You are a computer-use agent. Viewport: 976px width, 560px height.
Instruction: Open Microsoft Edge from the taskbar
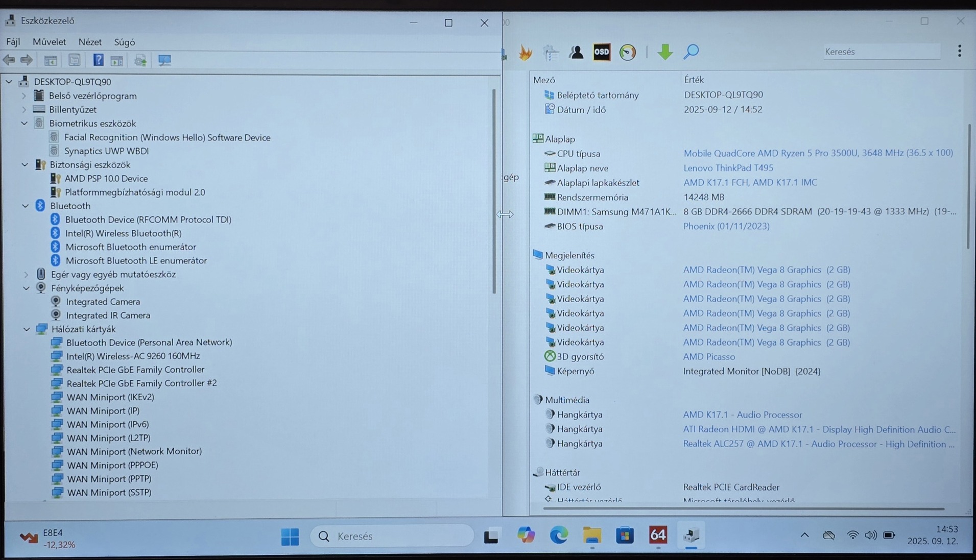coord(559,535)
